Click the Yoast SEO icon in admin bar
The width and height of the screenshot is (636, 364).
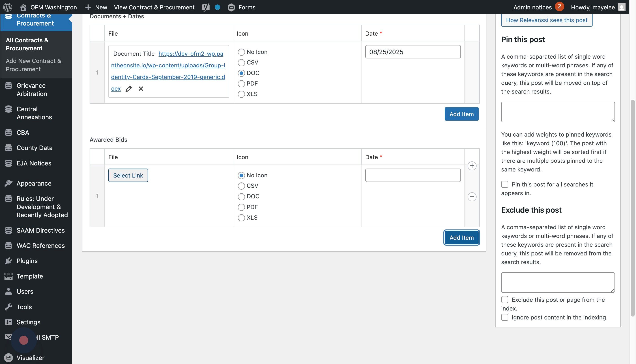tap(206, 7)
